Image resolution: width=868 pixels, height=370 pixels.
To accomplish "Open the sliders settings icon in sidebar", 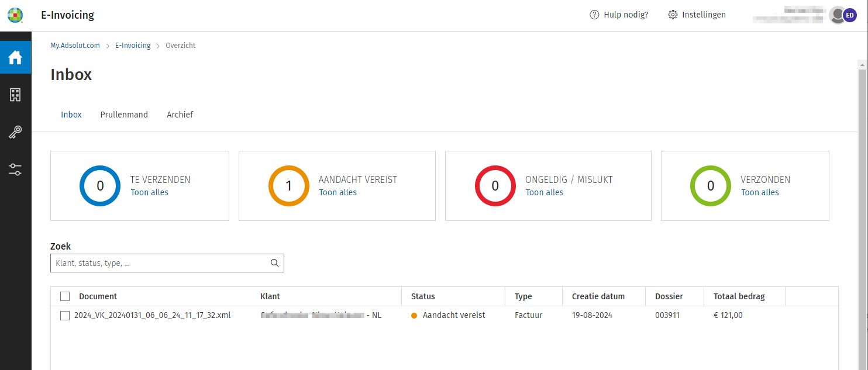I will coord(15,170).
